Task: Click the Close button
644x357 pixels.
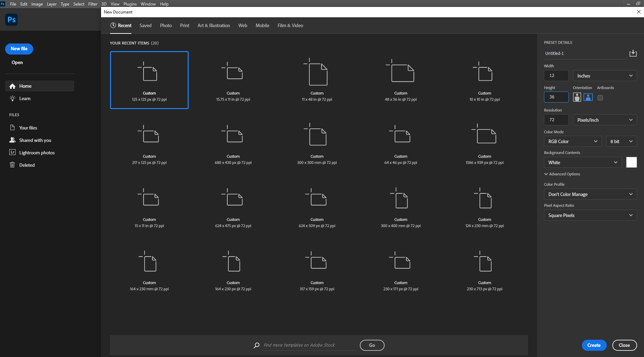Action: (624, 345)
